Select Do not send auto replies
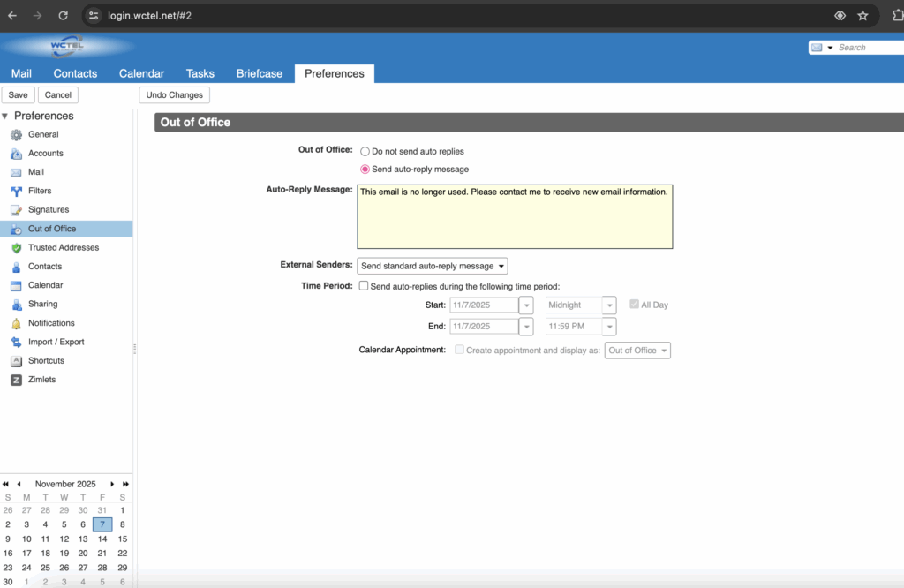The height and width of the screenshot is (588, 904). point(365,152)
